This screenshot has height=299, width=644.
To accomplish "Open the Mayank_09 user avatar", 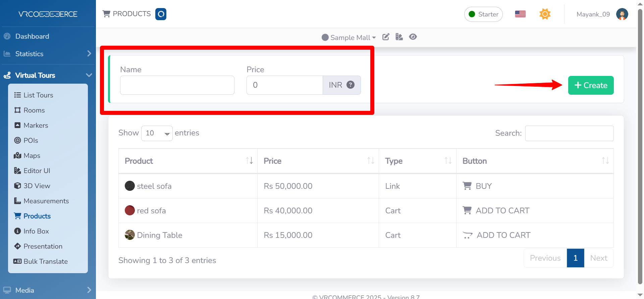I will (622, 14).
